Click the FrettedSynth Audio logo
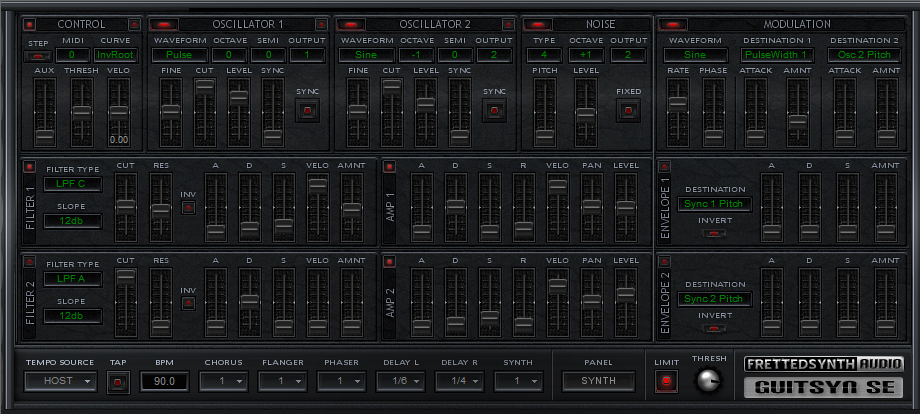920x414 pixels. (x=824, y=364)
